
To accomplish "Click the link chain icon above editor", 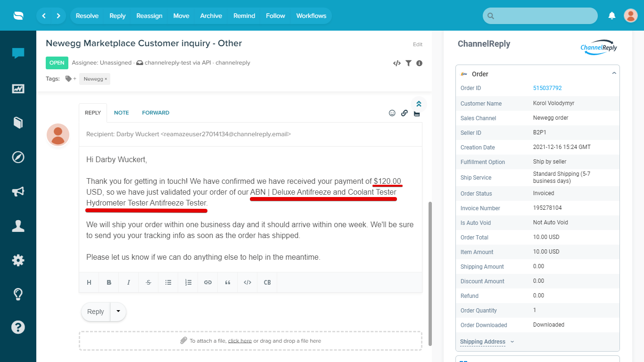I will pyautogui.click(x=405, y=113).
